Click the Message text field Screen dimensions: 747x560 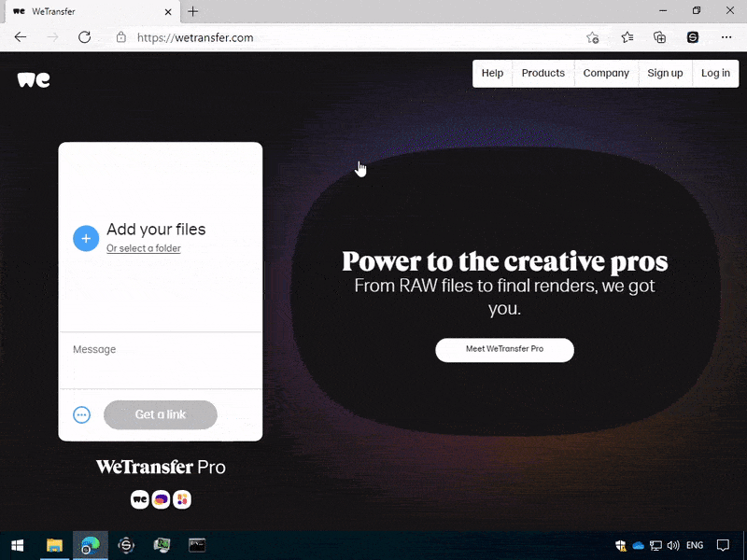[161, 360]
